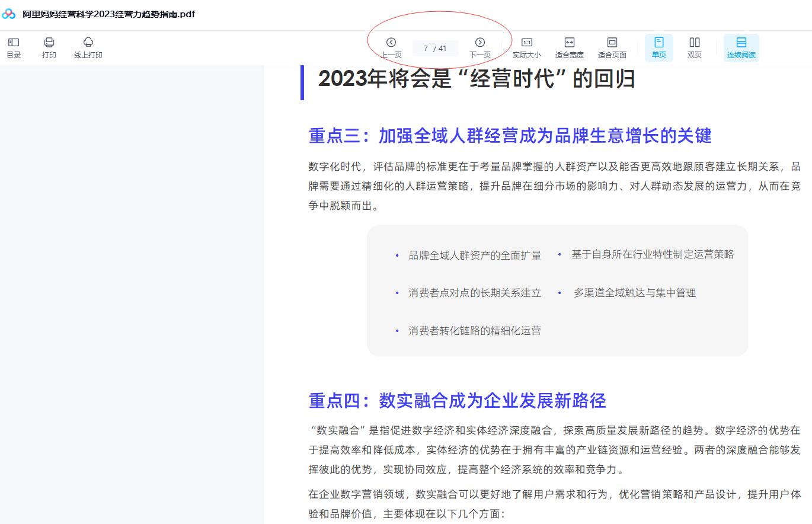Click the 打印 print icon
This screenshot has width=812, height=524.
pyautogui.click(x=49, y=47)
